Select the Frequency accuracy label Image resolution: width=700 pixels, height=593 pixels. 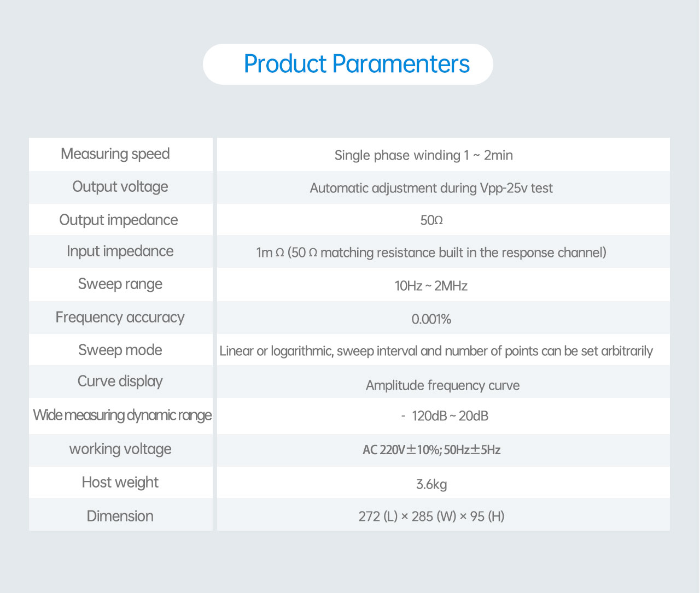click(120, 318)
